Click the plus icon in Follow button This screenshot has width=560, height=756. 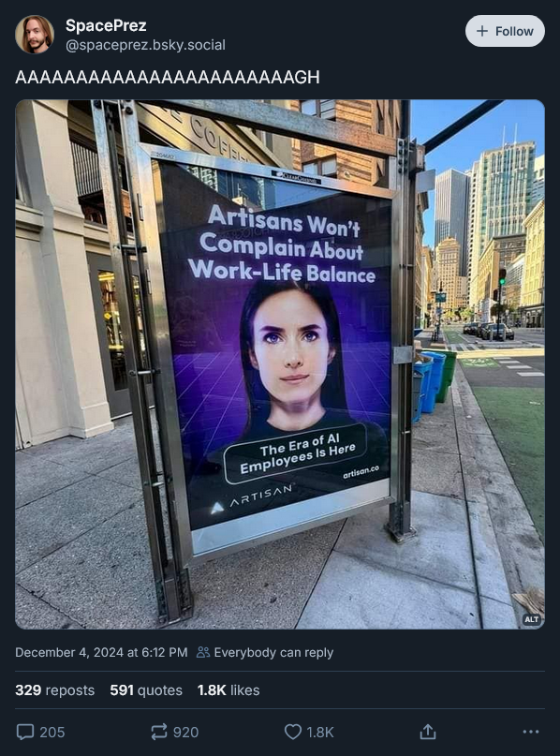482,31
